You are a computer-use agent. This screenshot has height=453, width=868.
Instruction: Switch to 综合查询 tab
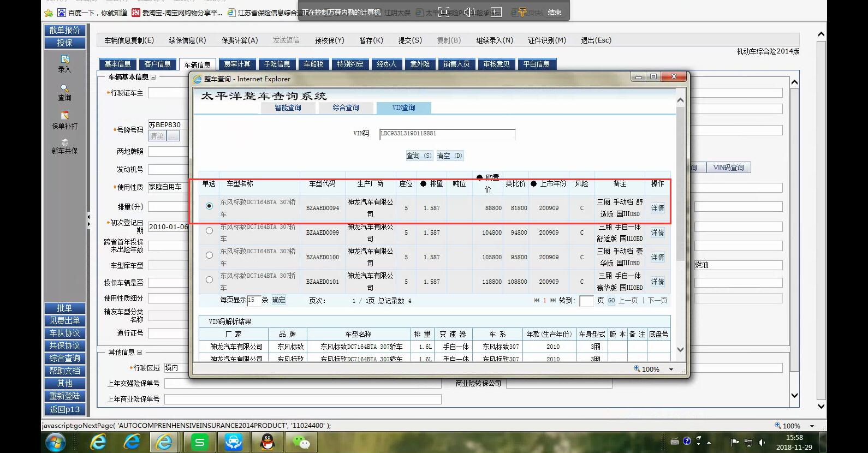[346, 108]
